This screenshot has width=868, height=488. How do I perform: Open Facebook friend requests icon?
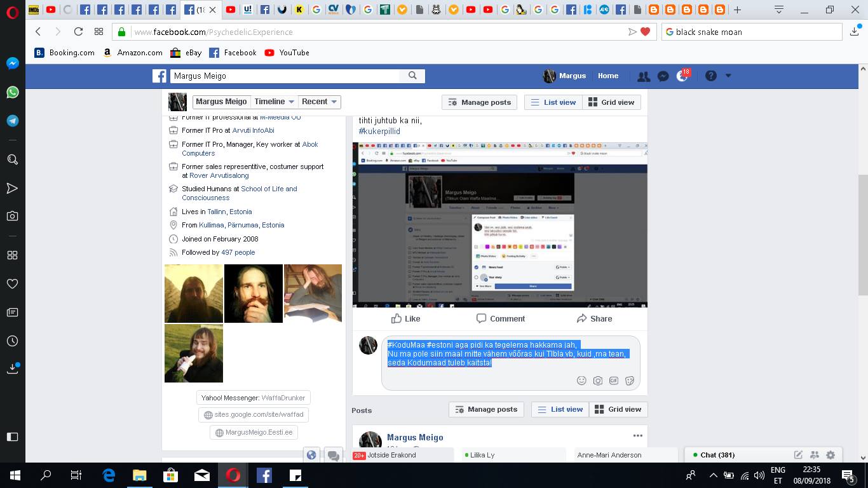click(644, 76)
